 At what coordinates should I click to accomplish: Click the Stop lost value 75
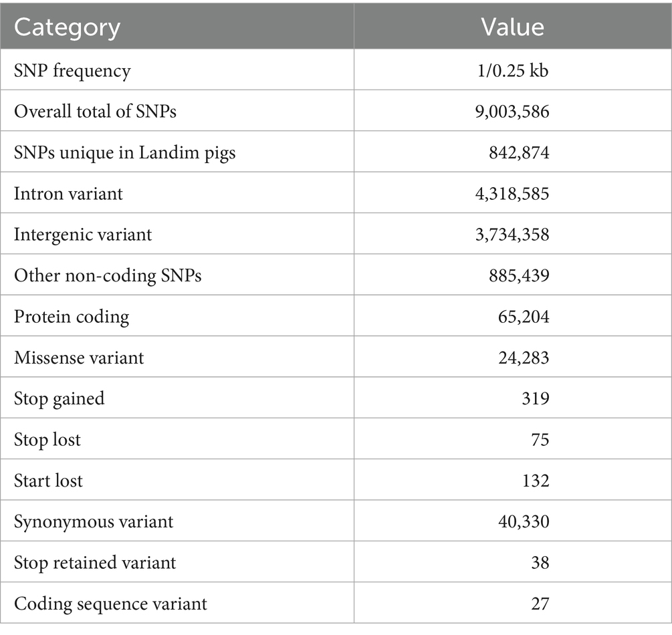tap(541, 440)
